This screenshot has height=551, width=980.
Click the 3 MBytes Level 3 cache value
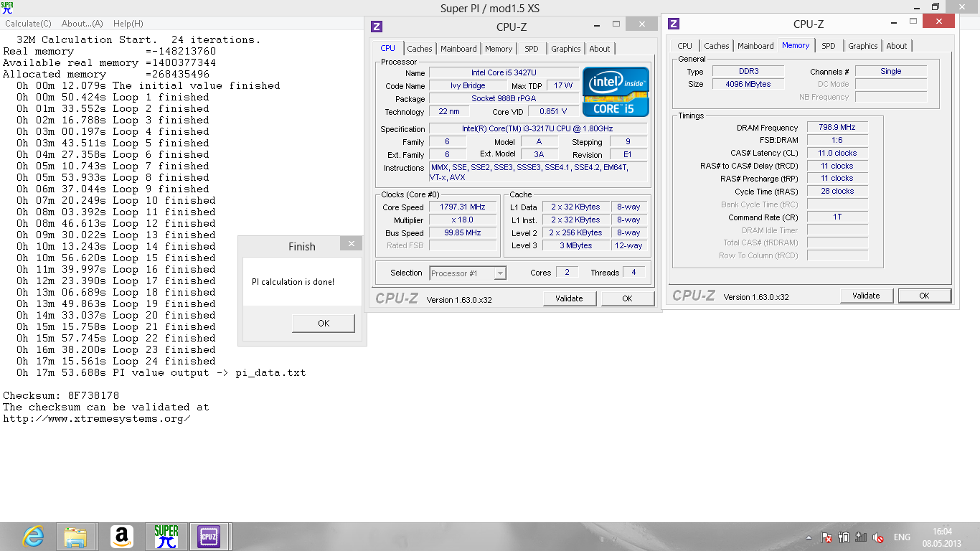576,246
